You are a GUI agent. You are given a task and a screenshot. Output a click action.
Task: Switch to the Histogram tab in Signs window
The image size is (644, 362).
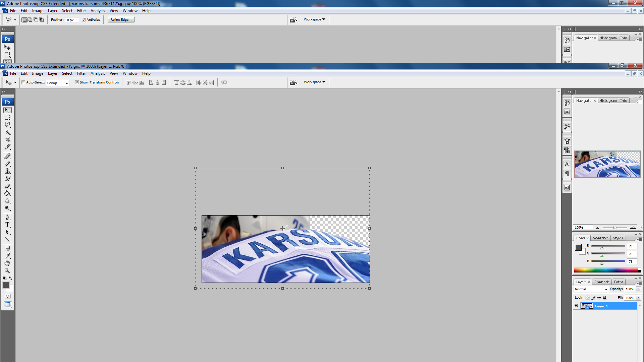pyautogui.click(x=608, y=101)
